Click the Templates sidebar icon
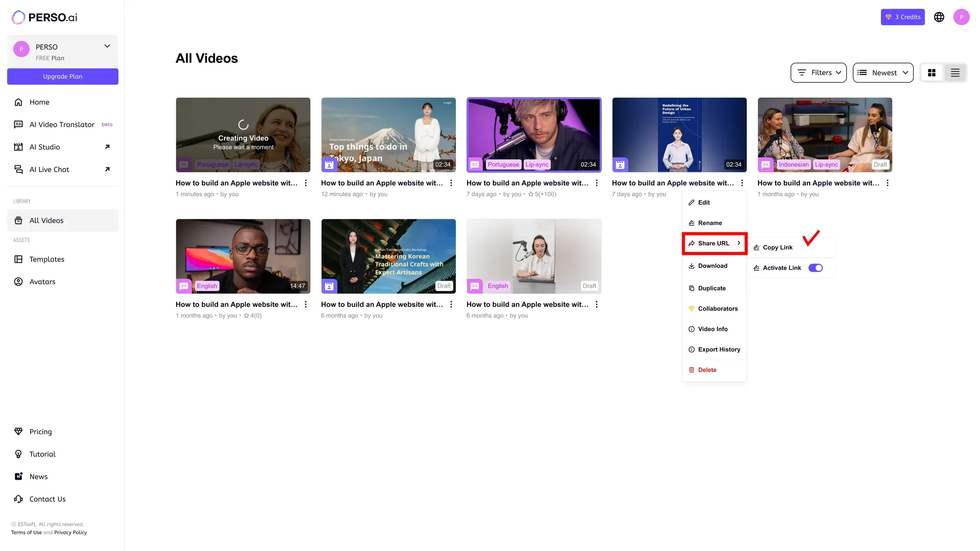 [x=18, y=259]
